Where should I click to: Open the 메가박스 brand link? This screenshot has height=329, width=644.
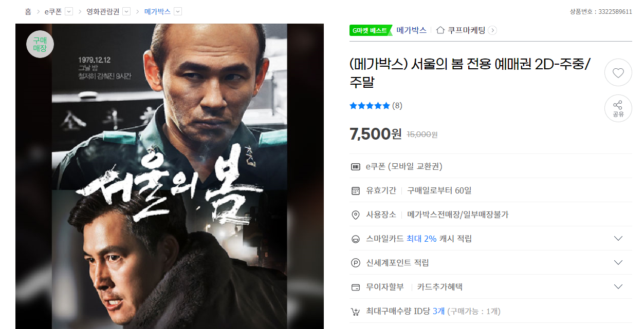coord(412,30)
